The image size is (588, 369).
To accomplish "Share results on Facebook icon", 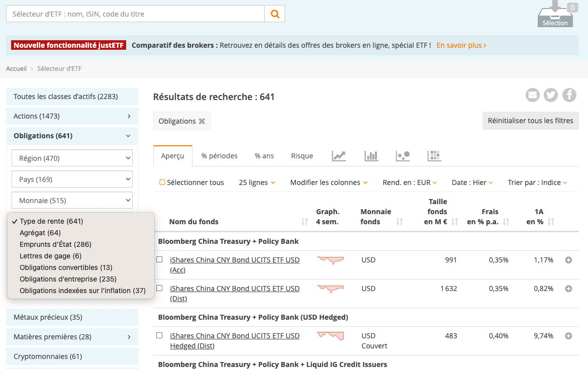I will pyautogui.click(x=569, y=95).
